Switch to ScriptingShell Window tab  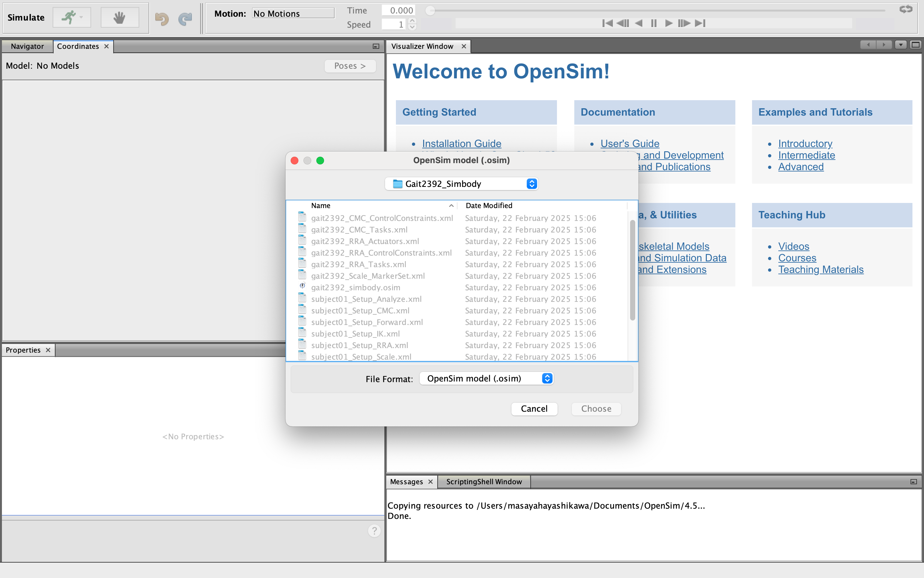click(x=484, y=482)
